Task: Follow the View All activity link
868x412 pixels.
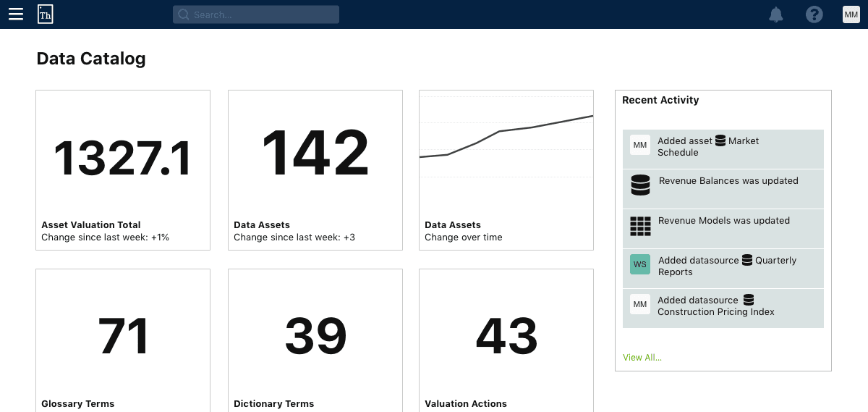Action: (x=642, y=357)
